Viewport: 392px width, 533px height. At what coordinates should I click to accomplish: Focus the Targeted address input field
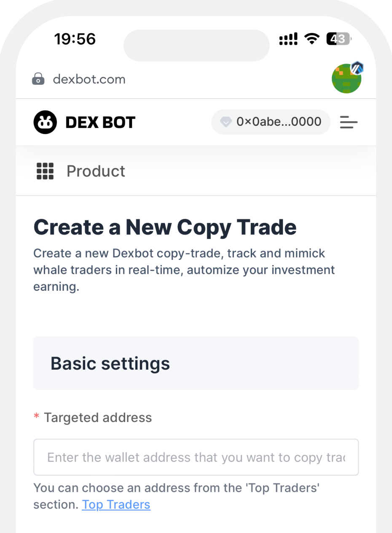tap(196, 457)
